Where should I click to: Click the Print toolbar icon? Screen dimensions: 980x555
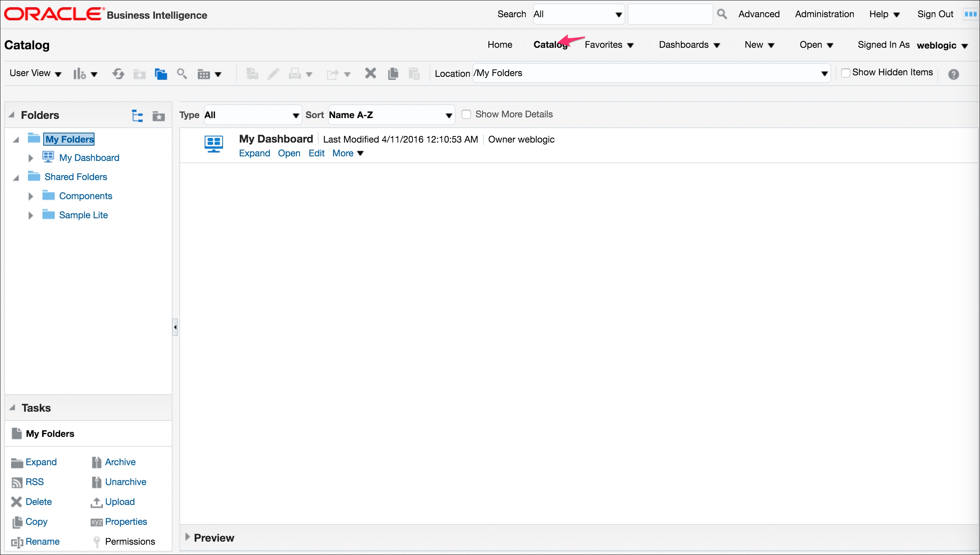pyautogui.click(x=300, y=73)
